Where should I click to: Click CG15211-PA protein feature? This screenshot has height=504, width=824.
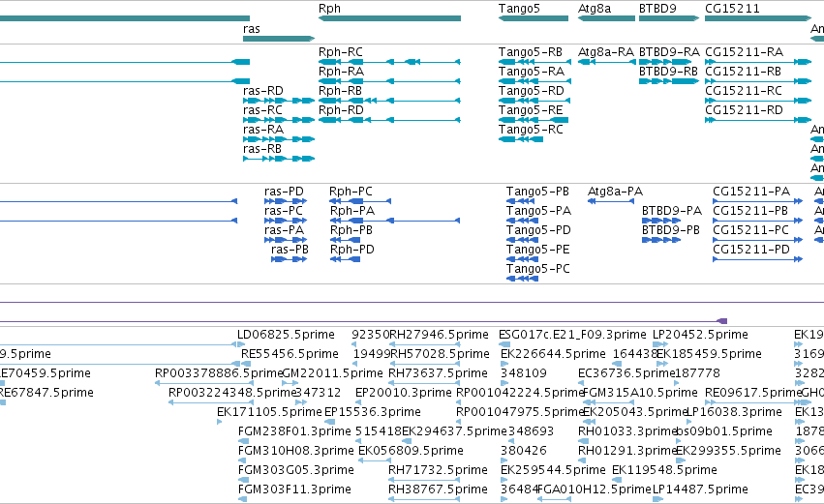click(x=758, y=201)
